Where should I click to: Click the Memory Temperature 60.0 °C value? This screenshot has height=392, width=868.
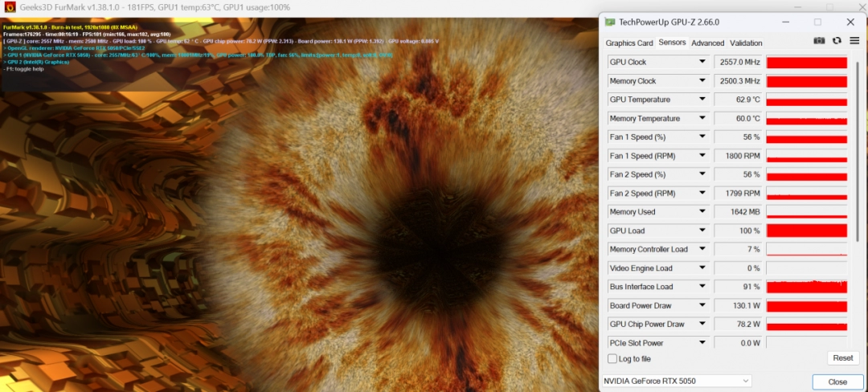[739, 118]
